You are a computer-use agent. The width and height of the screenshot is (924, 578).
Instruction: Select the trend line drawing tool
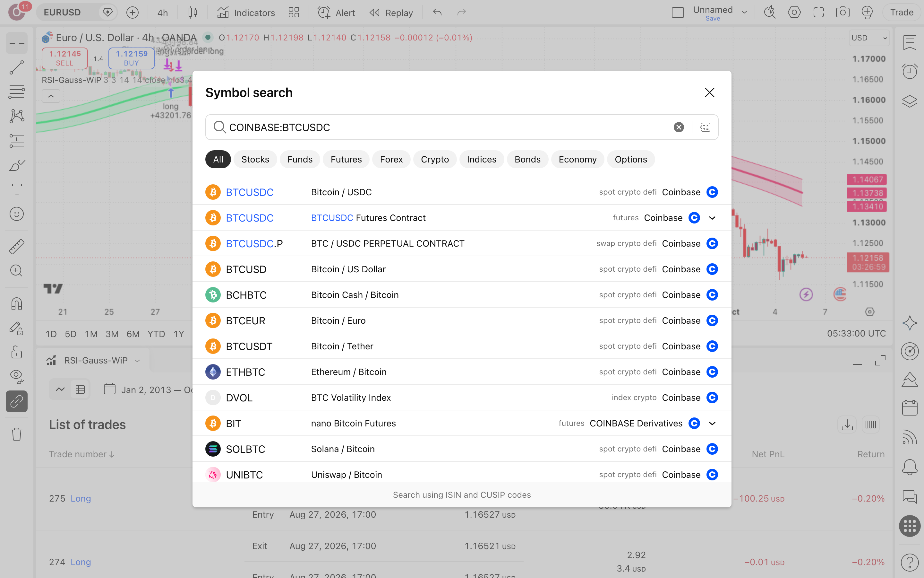pyautogui.click(x=17, y=68)
